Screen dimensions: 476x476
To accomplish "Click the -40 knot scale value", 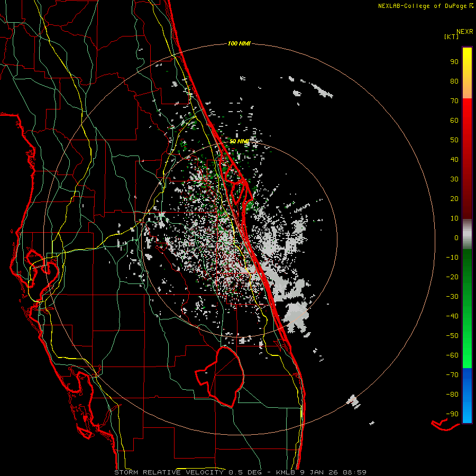I will click(452, 316).
